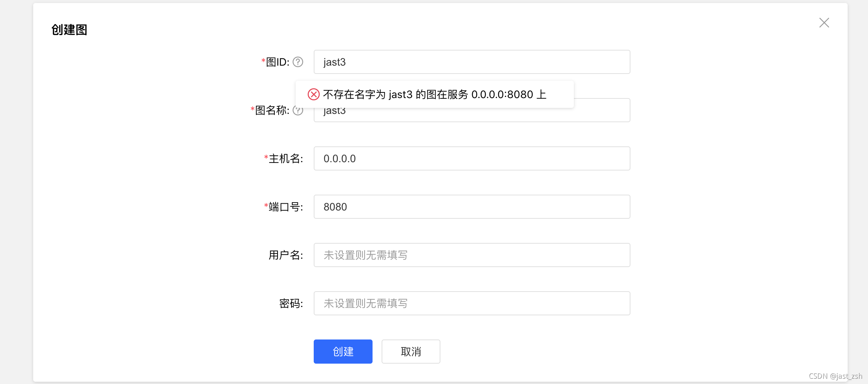Click the 用户名 placeholder text 未设置则无需填写
Viewport: 868px width, 384px height.
click(365, 255)
